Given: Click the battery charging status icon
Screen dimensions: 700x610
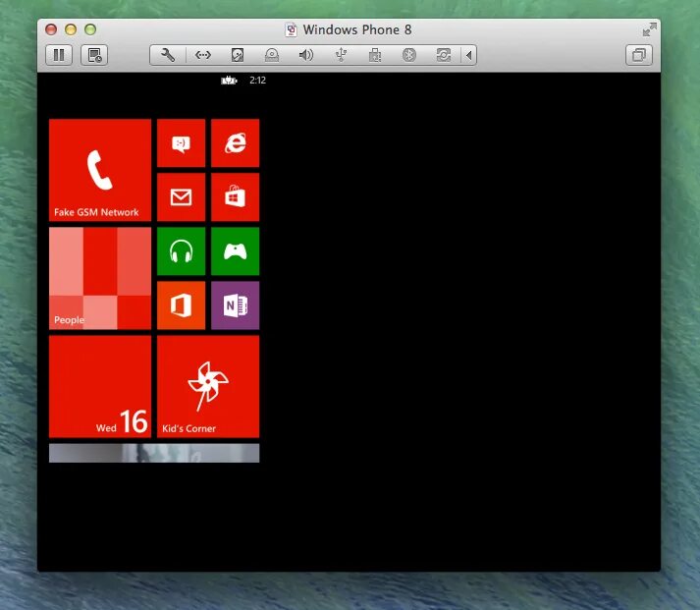Looking at the screenshot, I should [229, 81].
